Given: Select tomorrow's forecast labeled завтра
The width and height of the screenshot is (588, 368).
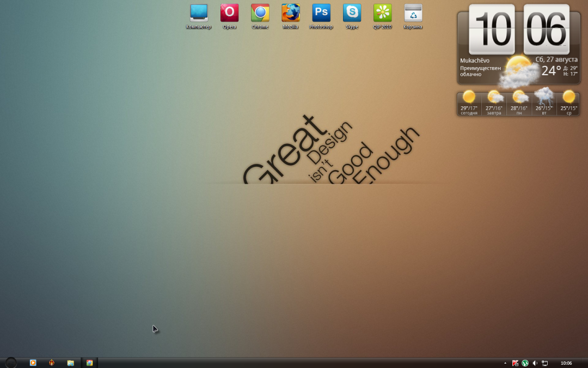Looking at the screenshot, I should tap(494, 103).
